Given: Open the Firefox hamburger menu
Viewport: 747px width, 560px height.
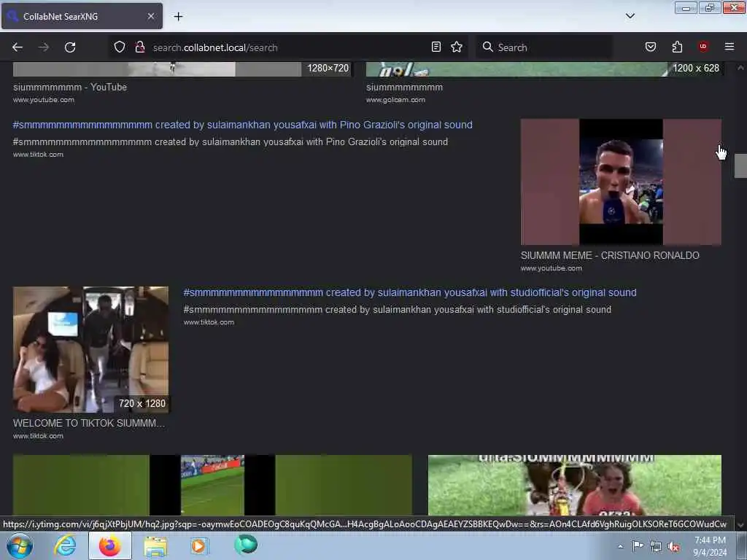Looking at the screenshot, I should (729, 47).
